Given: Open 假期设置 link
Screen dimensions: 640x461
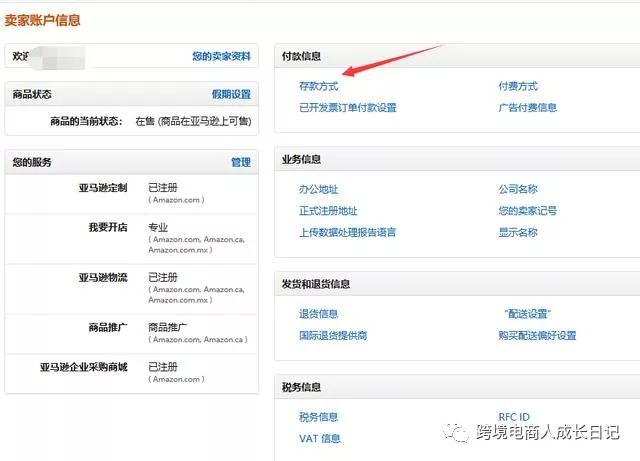Looking at the screenshot, I should tap(231, 94).
